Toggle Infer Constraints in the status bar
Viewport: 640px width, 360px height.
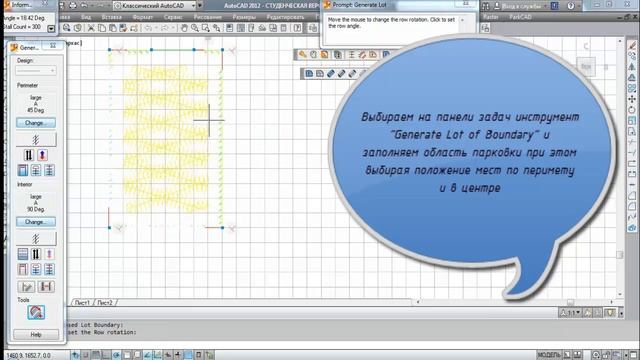click(x=75, y=355)
